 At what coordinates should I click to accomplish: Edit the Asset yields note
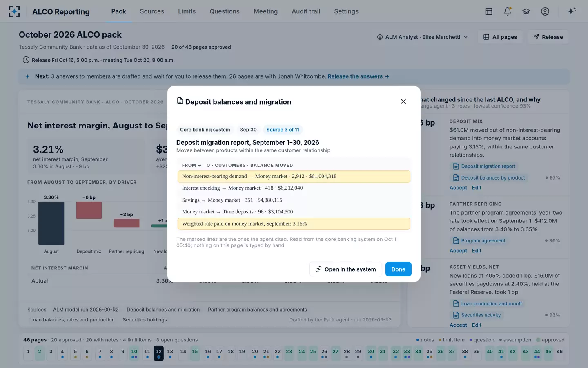click(477, 325)
